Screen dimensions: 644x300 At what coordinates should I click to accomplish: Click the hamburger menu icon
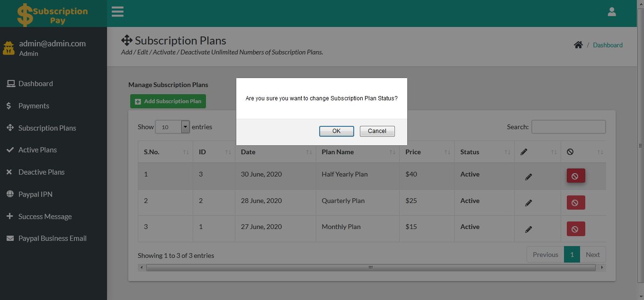tap(117, 12)
